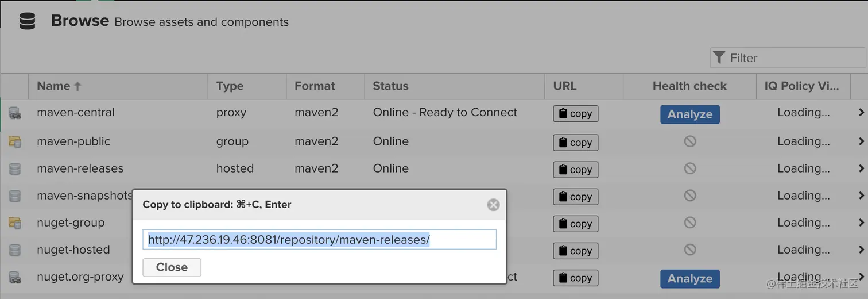
Task: Click the repository URL text field
Action: pyautogui.click(x=319, y=240)
